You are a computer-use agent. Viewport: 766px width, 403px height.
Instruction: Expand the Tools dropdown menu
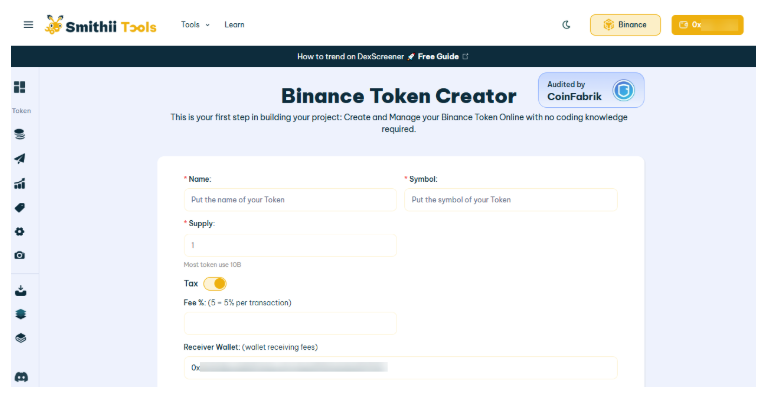195,25
